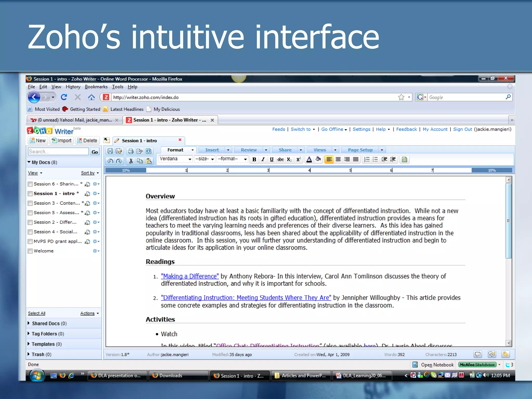The height and width of the screenshot is (399, 532).
Task: Click the Print document icon
Action: tap(131, 151)
